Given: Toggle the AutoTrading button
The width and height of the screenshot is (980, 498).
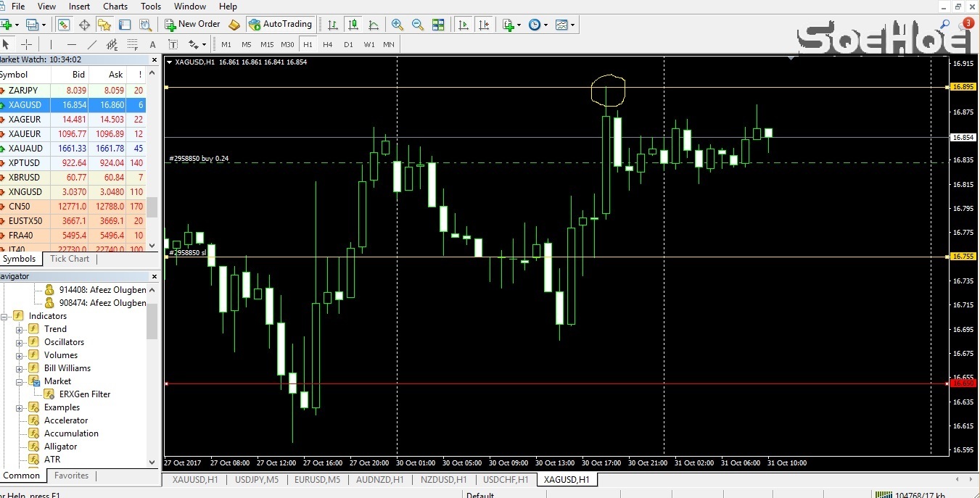Looking at the screenshot, I should point(280,24).
